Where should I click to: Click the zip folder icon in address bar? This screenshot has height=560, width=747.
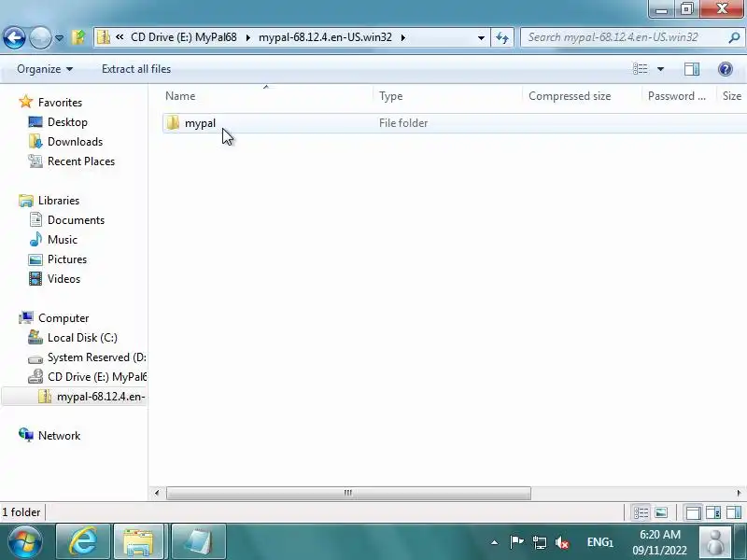click(x=104, y=37)
